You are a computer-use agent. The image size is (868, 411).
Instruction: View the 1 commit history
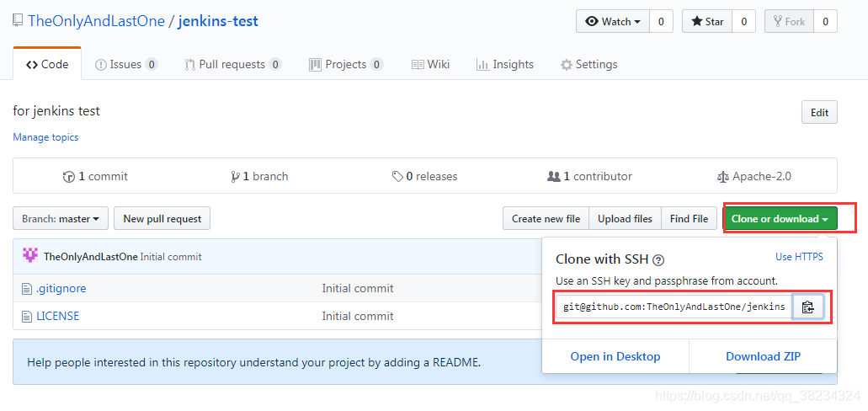pos(95,177)
